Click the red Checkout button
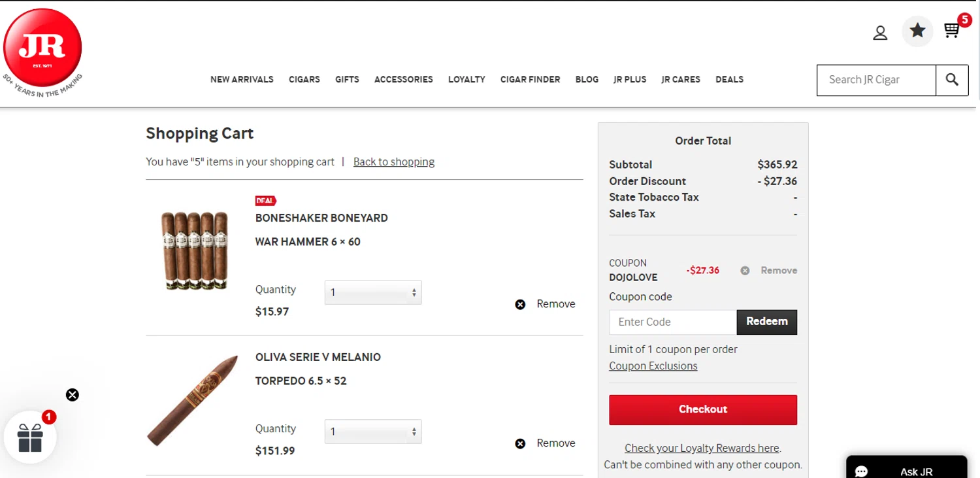980x478 pixels. click(703, 409)
